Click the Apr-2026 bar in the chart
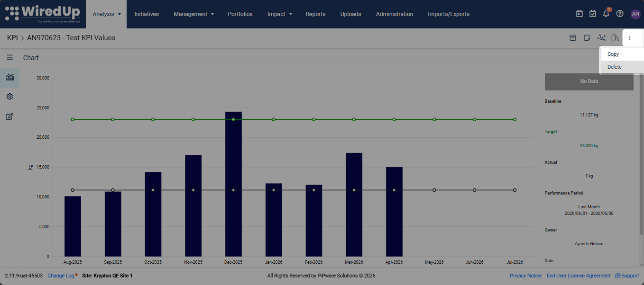644x285 pixels. pos(394,212)
